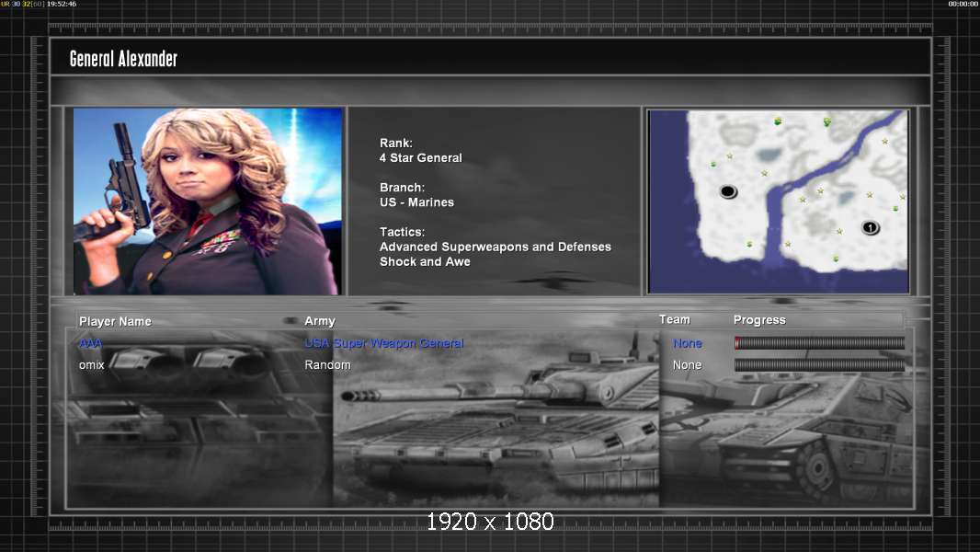Viewport: 980px width, 552px height.
Task: Click the 'Tactics:' label
Action: (x=402, y=232)
